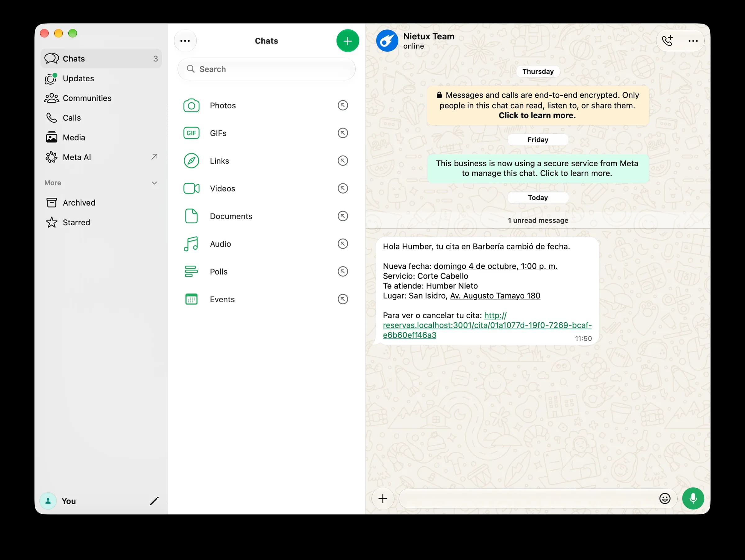Select the Audio search filter
The image size is (745, 560).
[266, 244]
